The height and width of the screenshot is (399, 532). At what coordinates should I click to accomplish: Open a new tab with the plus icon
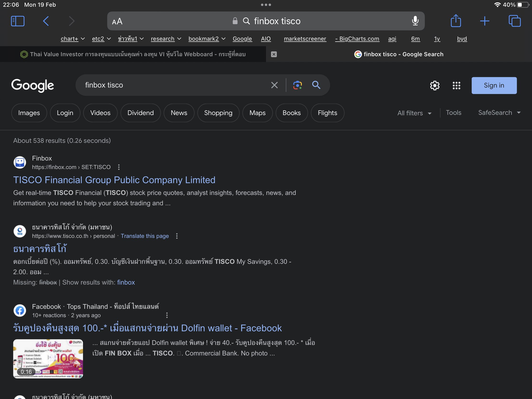(485, 21)
